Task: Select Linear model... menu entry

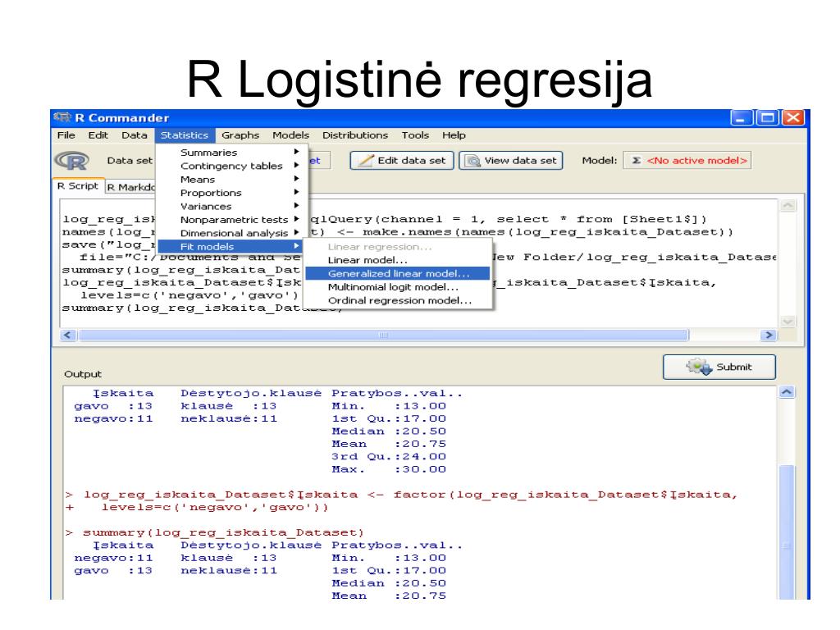Action: 398,260
